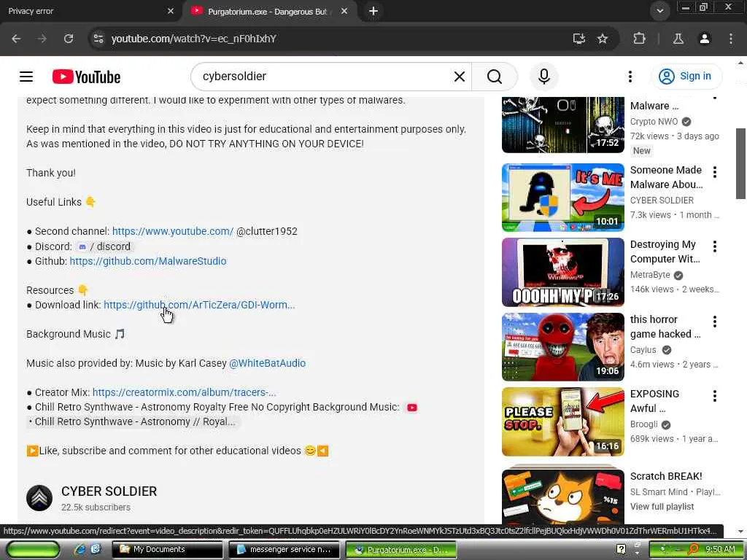Open the Chrome extensions puzzle icon

coord(639,39)
